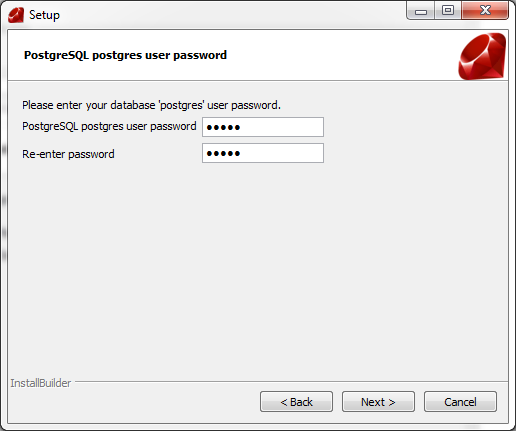Click empty title bar area beside Setup
The image size is (516, 431).
(x=233, y=15)
